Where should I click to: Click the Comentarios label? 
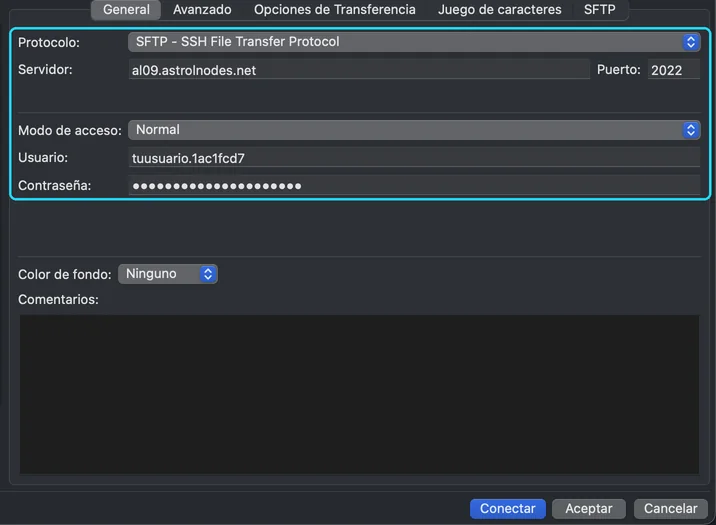(x=58, y=299)
